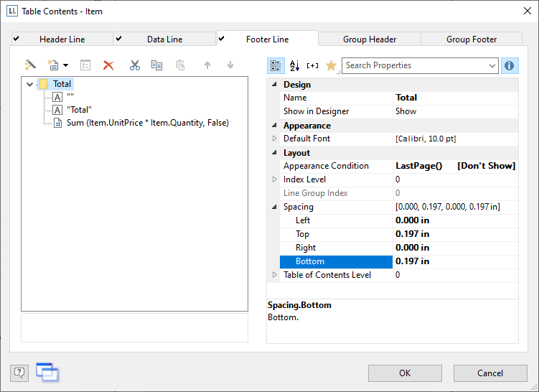
Task: Open the Group Footer tab
Action: click(471, 39)
